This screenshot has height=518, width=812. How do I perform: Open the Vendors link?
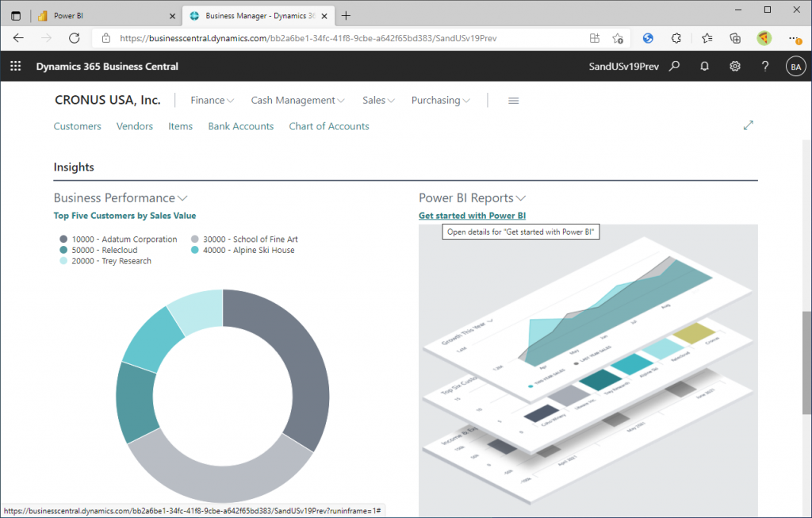tap(135, 126)
